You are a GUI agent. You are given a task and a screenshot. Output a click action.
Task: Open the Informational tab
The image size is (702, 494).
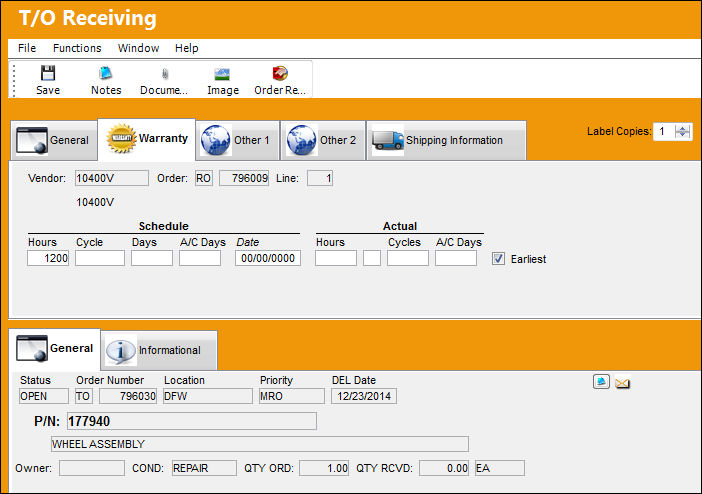click(159, 350)
